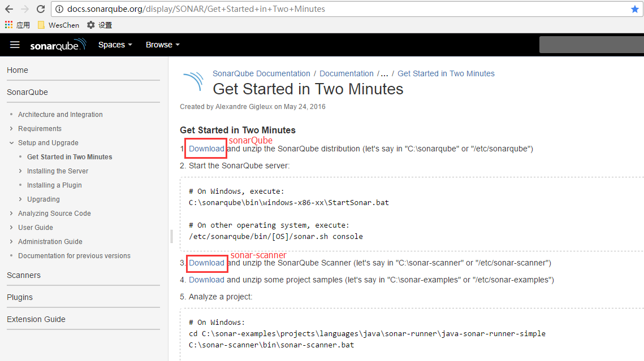Image resolution: width=644 pixels, height=361 pixels.
Task: Click the cd C:\sonar-examples command line
Action: point(367,334)
